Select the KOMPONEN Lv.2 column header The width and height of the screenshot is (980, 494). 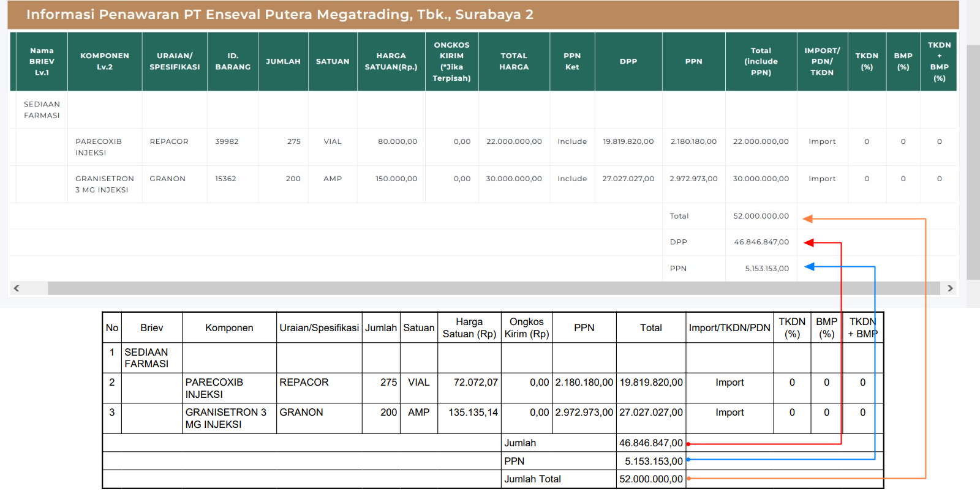coord(105,61)
